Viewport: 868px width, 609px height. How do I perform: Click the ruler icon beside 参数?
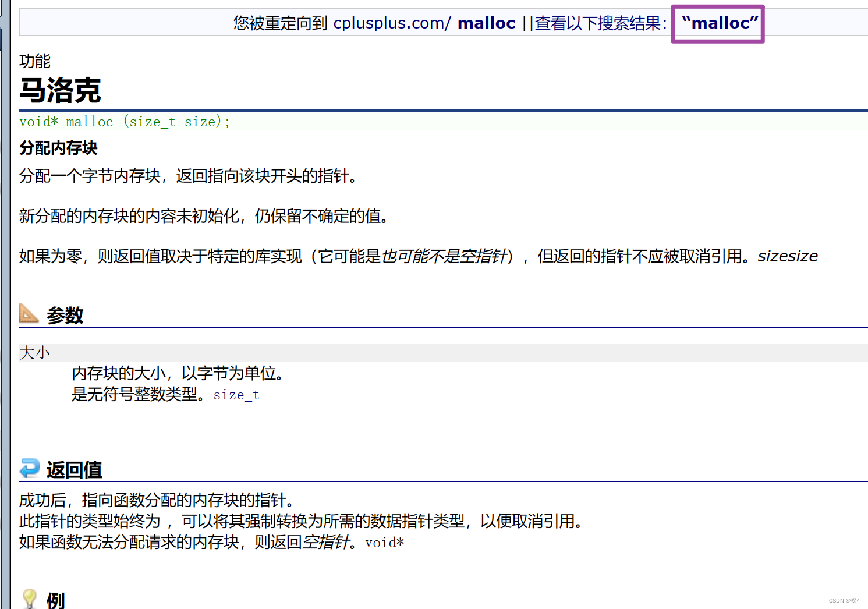point(29,313)
